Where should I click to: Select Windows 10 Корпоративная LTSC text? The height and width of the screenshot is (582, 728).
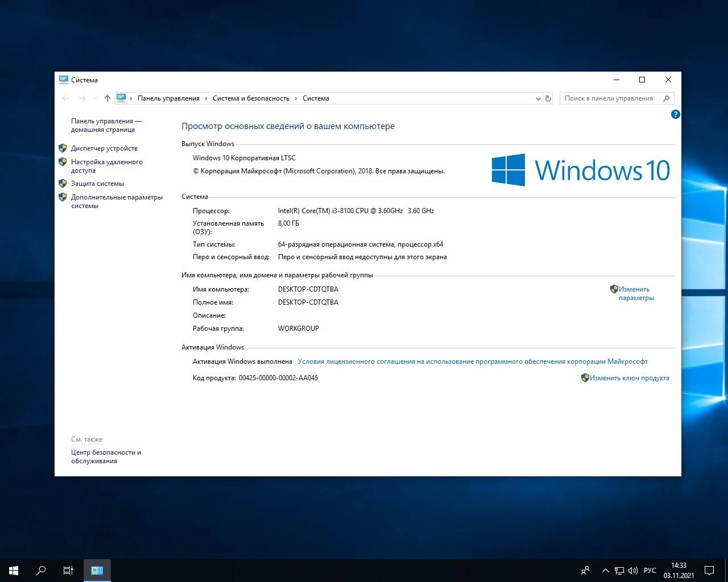pyautogui.click(x=244, y=158)
